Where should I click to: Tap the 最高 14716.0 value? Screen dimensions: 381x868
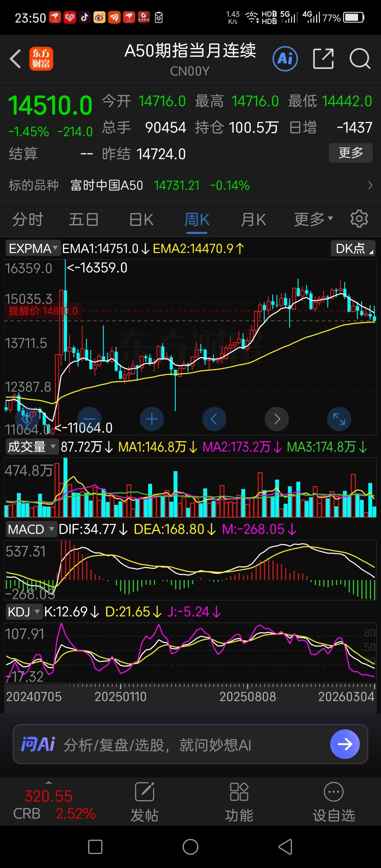[255, 102]
